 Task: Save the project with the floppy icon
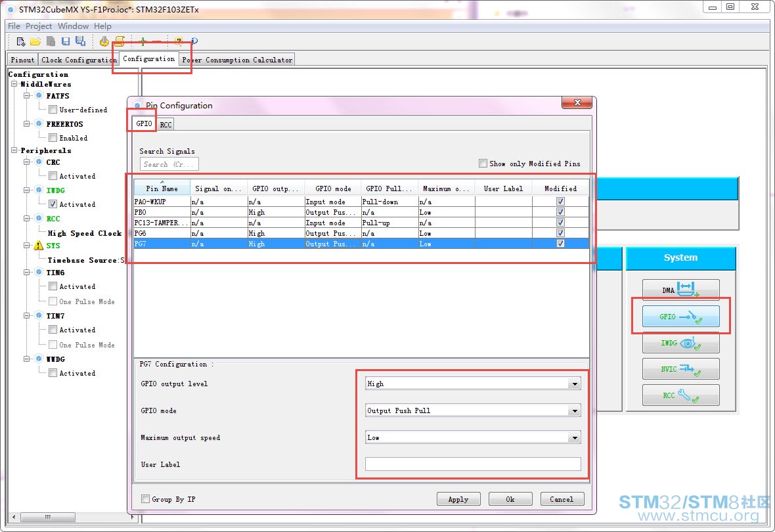pos(65,41)
